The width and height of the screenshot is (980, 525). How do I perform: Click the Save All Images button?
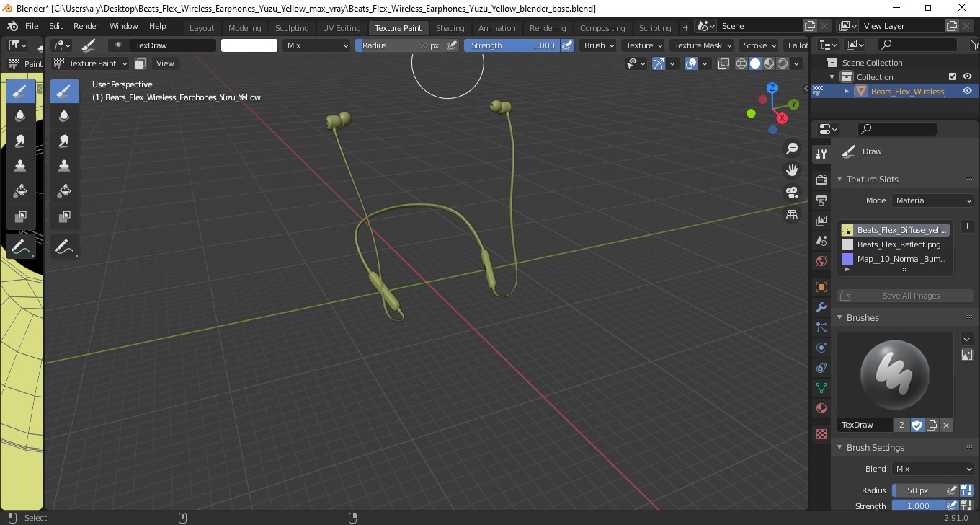coord(905,296)
